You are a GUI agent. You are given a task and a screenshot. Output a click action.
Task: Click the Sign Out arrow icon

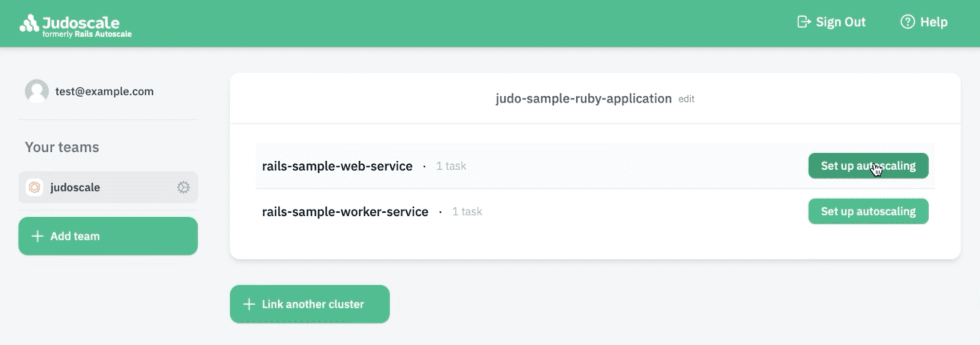point(804,22)
